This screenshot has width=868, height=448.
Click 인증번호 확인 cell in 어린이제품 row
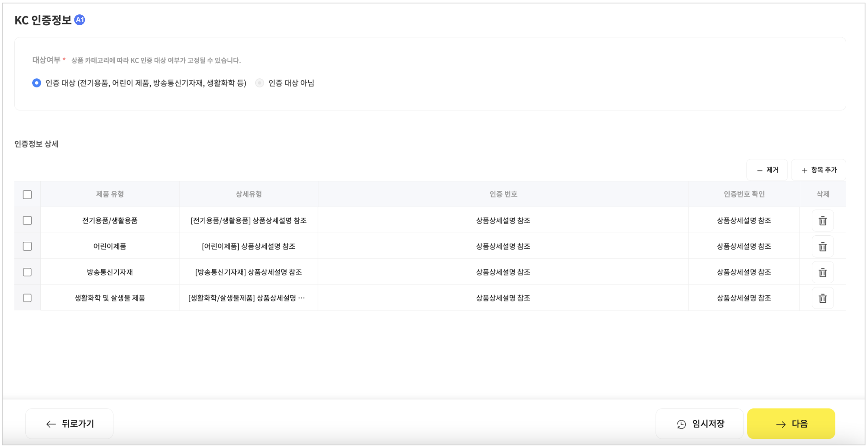coord(744,246)
